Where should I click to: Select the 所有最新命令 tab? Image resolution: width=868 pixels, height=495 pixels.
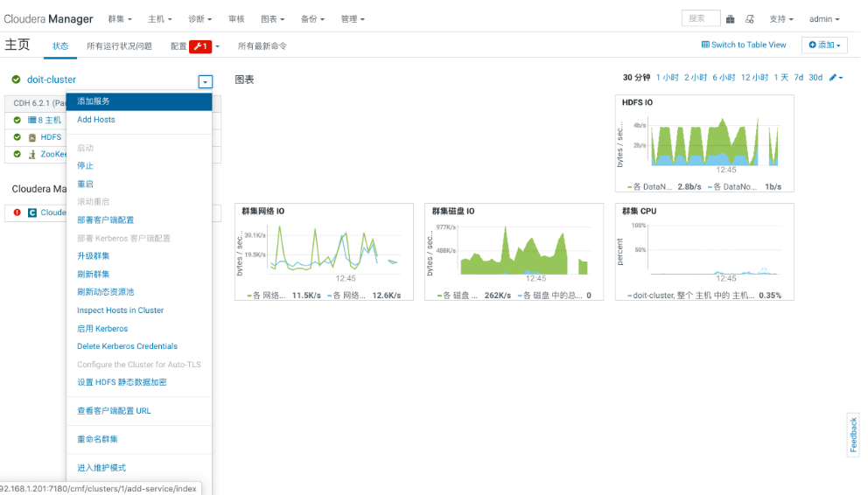pos(262,45)
